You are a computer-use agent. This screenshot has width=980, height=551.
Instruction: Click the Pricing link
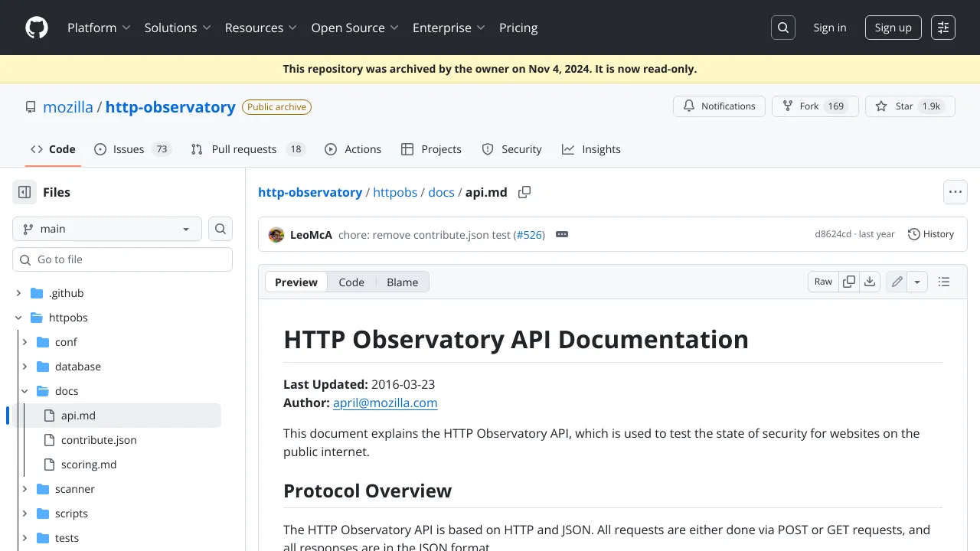click(518, 28)
